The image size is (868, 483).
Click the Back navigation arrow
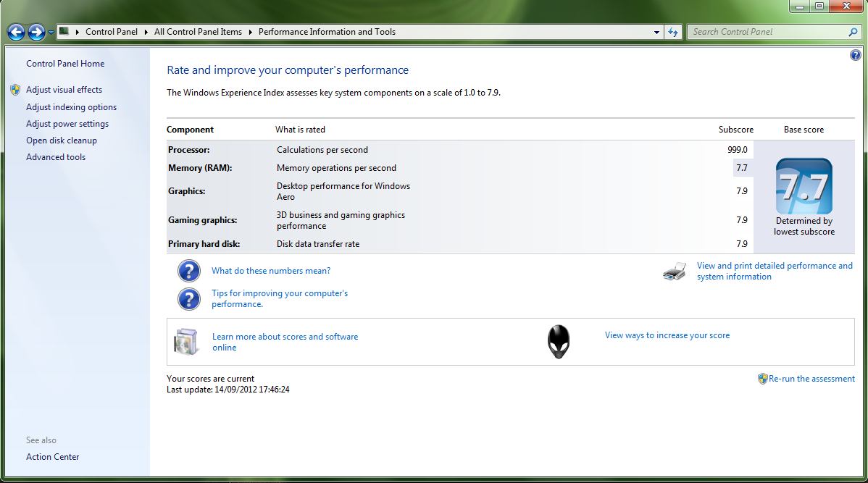[x=16, y=32]
